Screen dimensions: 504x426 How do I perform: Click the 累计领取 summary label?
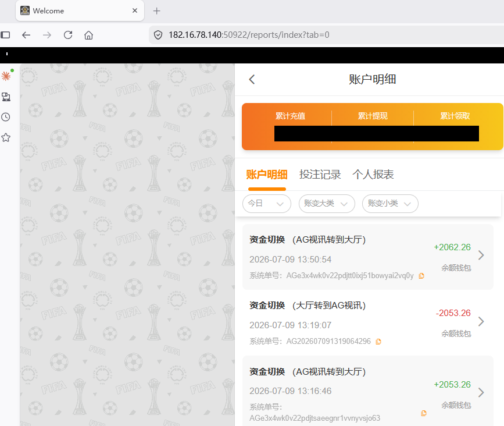coord(455,116)
